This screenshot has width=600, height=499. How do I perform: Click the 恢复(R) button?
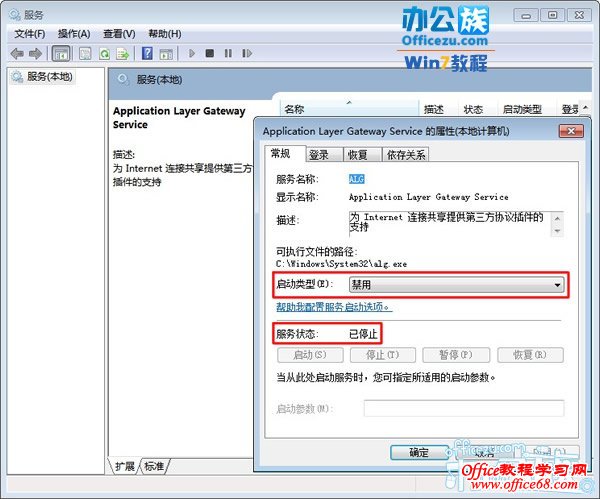pos(530,355)
